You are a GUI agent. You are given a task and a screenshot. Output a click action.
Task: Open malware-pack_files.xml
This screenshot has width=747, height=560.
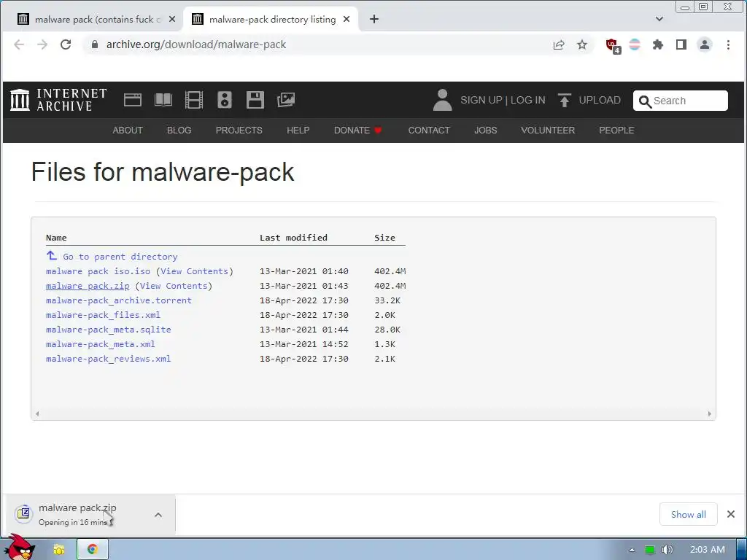[103, 315]
